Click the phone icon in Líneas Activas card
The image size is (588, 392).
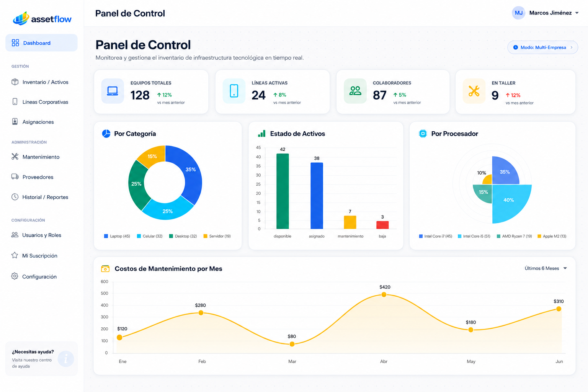[234, 91]
